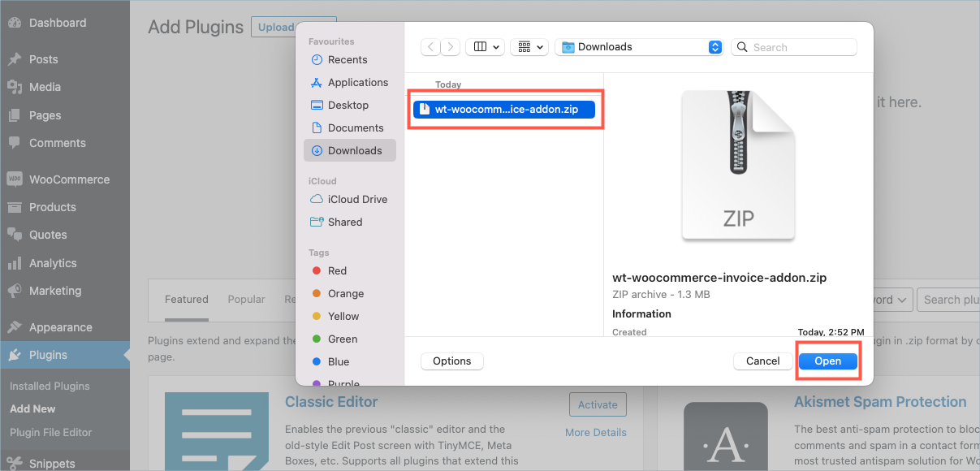Screen dimensions: 980x471
Task: Click the Akismet plugin thumbnail
Action: tap(726, 436)
